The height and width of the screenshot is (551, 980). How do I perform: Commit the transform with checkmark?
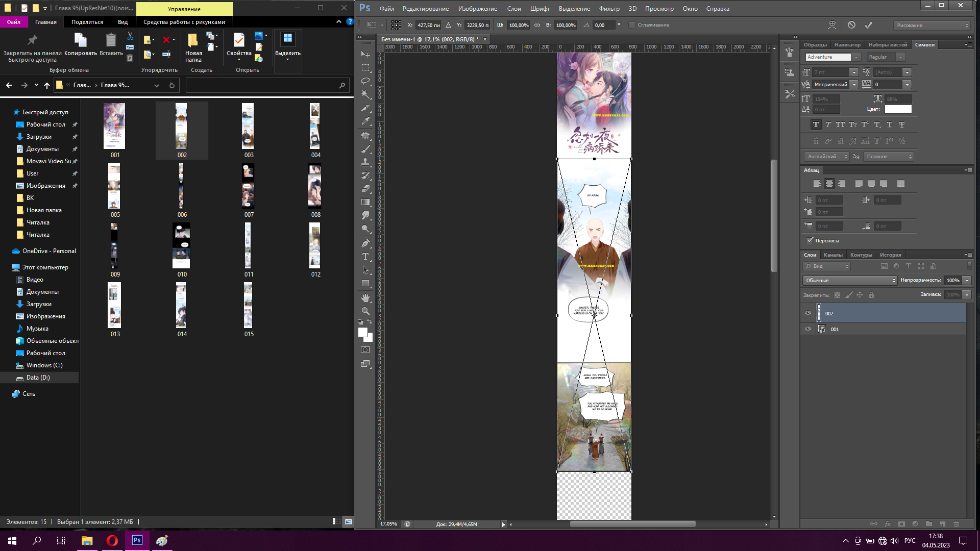(x=869, y=25)
